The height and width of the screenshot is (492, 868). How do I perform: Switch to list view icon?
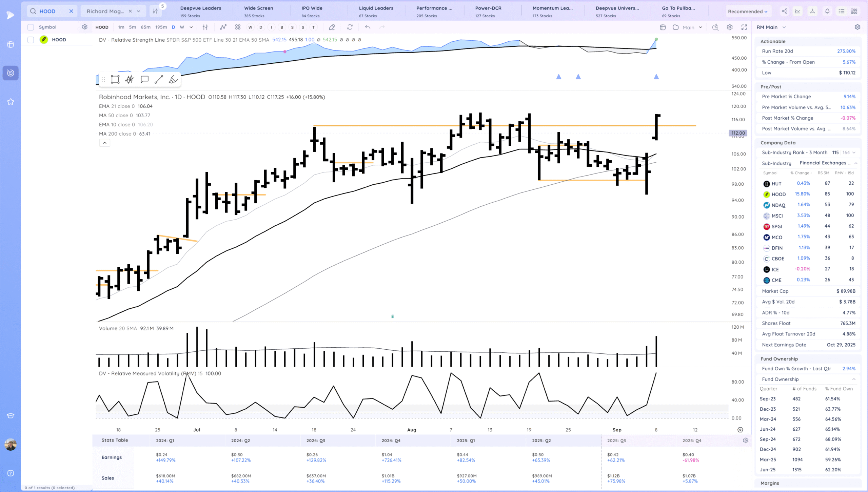point(842,11)
